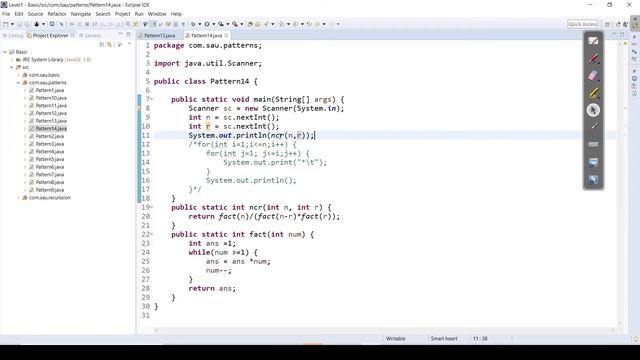Select Pattern14.java in Project Explorer

pos(51,129)
